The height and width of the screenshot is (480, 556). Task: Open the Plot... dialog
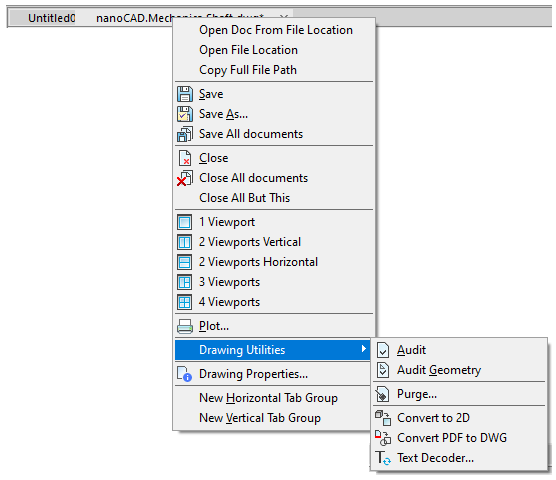point(274,326)
